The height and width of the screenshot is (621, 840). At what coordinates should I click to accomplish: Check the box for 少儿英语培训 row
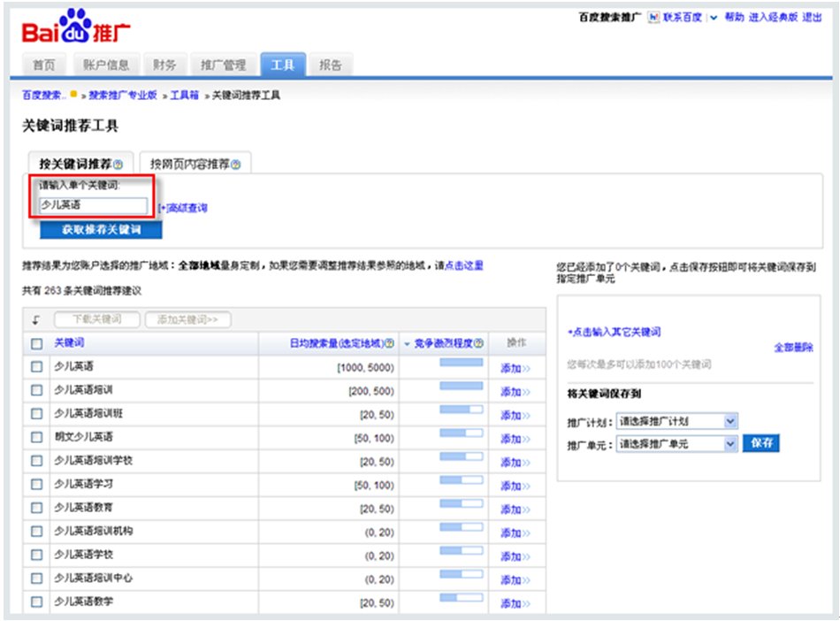pos(36,390)
